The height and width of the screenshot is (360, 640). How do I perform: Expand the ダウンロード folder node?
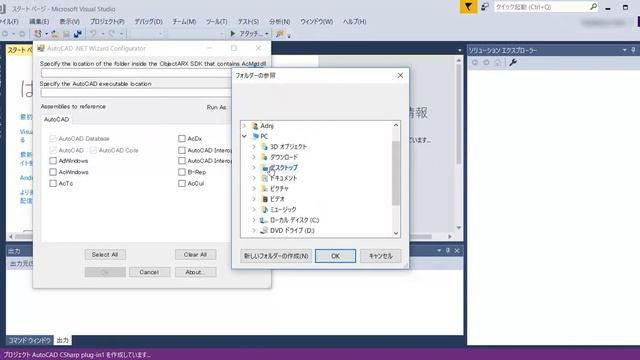(x=254, y=157)
